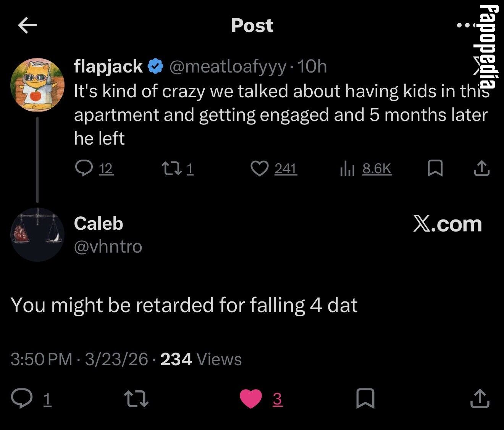Share Caleb's reply using upload icon
Image resolution: width=504 pixels, height=430 pixels.
point(480,398)
